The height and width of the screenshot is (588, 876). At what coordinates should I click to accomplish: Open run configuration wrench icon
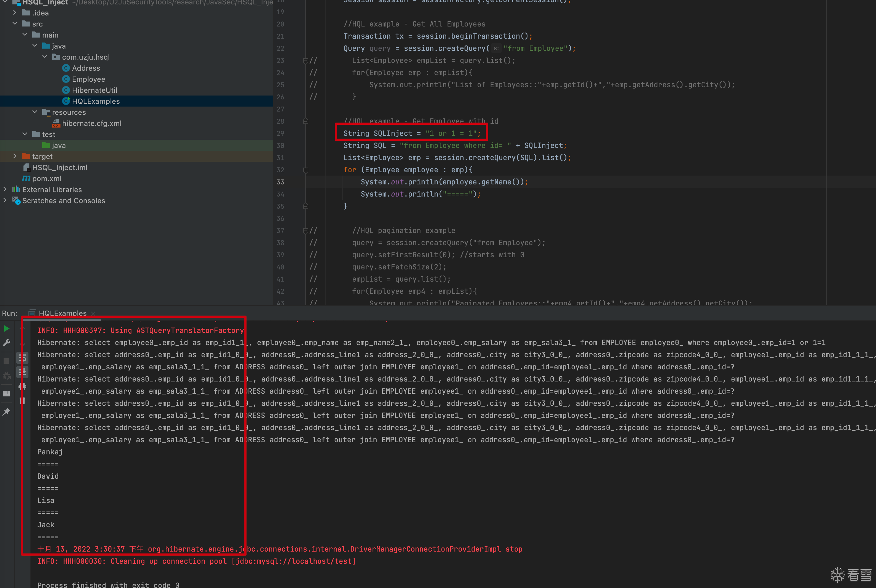(6, 343)
